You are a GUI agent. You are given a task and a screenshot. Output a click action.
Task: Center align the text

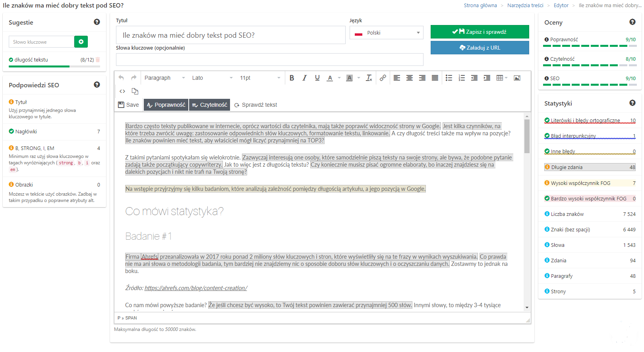[409, 78]
